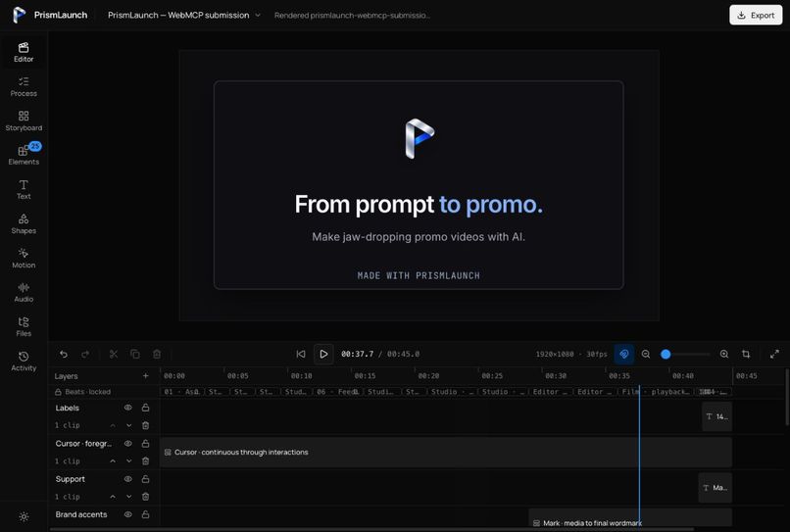Lock the Brand accents layer
The width and height of the screenshot is (790, 532).
[146, 514]
